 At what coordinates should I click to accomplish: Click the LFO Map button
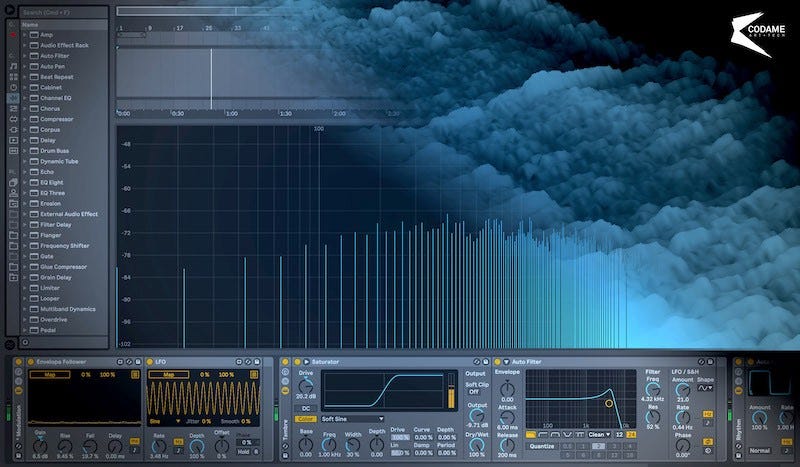coord(169,375)
